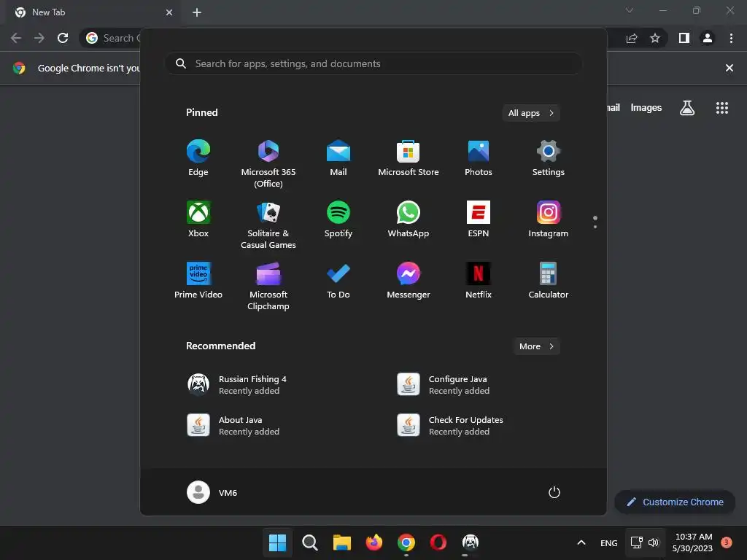Open Google apps grid

tap(721, 108)
